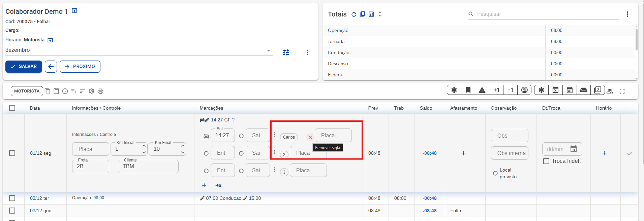The width and height of the screenshot is (644, 221).
Task: Go back with the left arrow button
Action: tap(51, 67)
